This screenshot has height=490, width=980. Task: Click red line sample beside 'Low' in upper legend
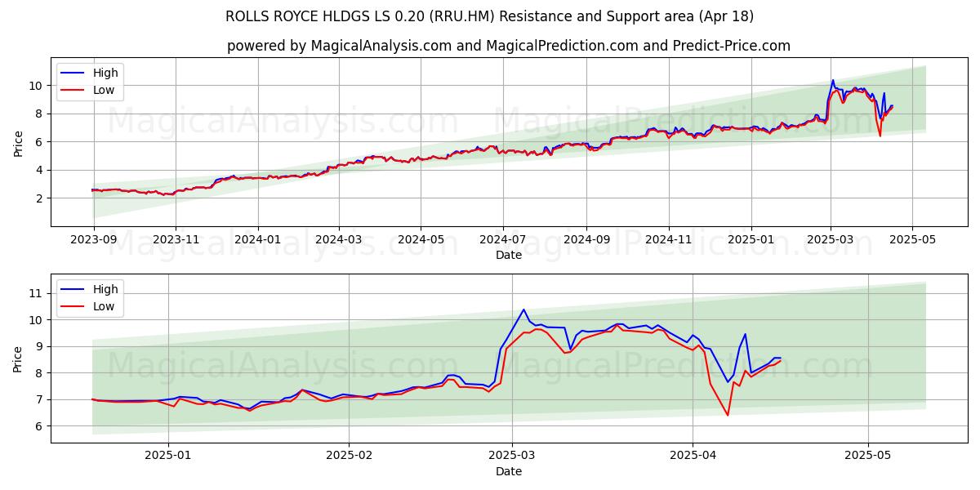(73, 91)
